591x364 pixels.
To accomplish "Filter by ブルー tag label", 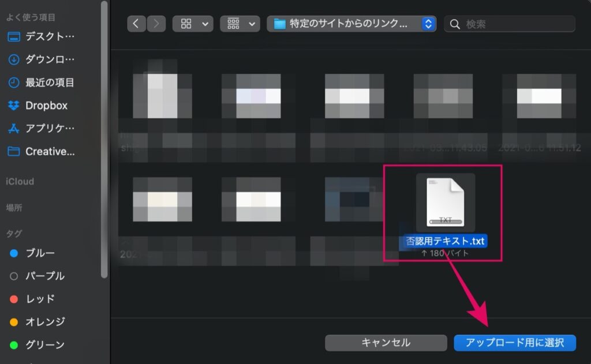I will pyautogui.click(x=40, y=253).
